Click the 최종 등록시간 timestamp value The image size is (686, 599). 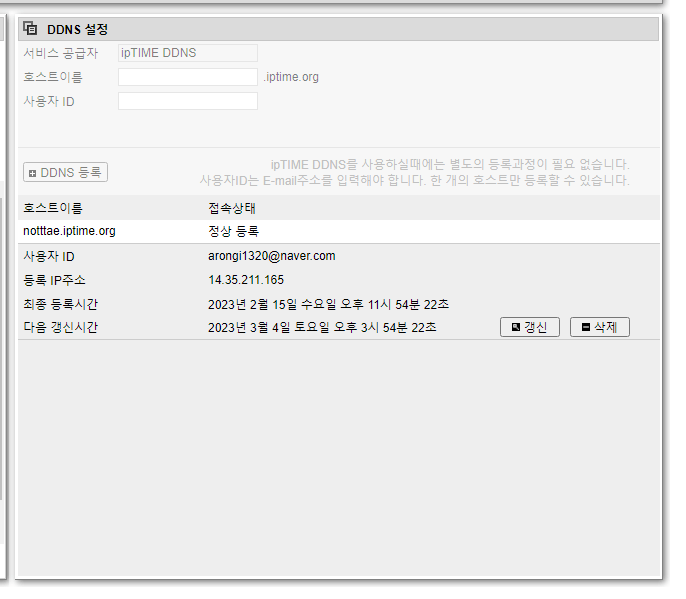[x=329, y=304]
